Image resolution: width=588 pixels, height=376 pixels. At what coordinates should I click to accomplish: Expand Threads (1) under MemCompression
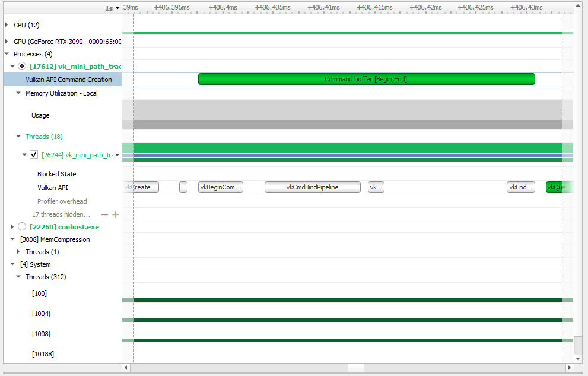(18, 251)
